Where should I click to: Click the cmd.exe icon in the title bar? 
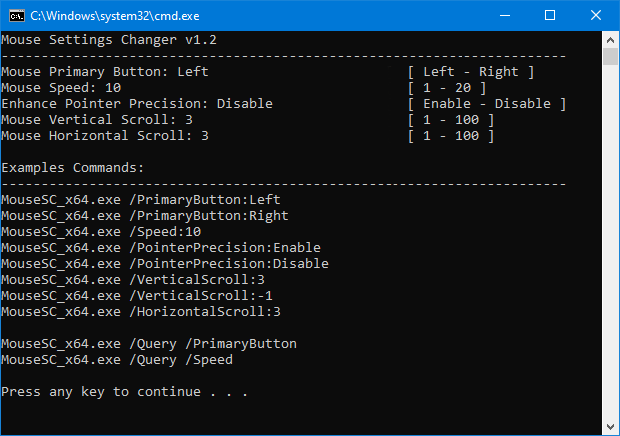[x=15, y=16]
